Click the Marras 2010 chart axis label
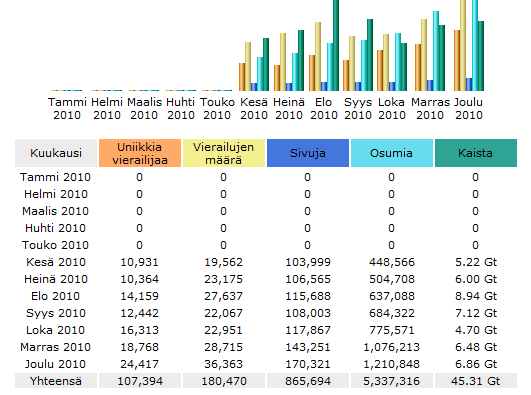 pos(430,108)
